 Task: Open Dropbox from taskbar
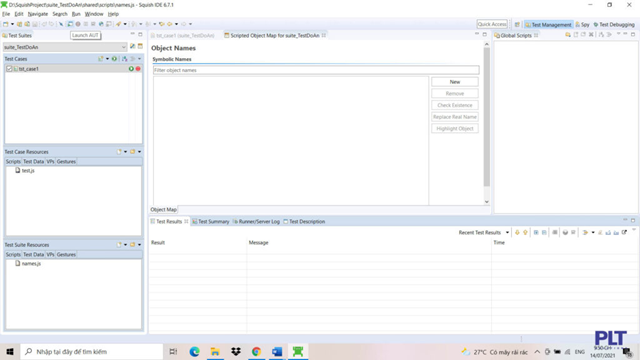pyautogui.click(x=236, y=351)
